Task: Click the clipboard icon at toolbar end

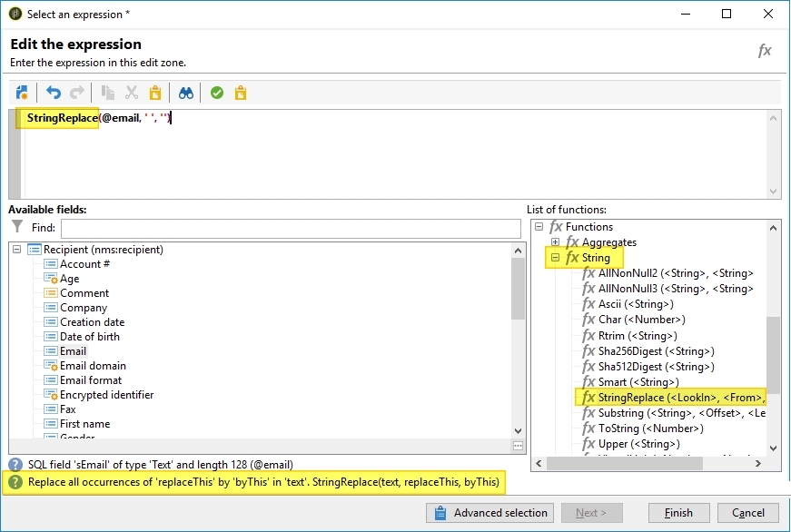Action: click(x=241, y=93)
